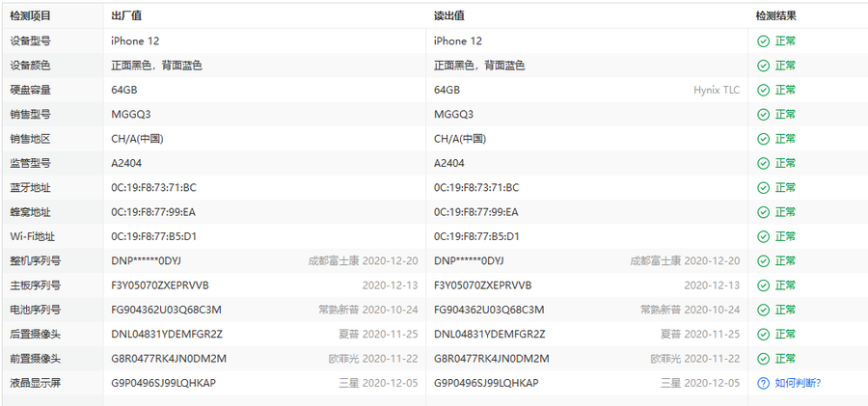Click factory Wi-Fi address 0C:19:F8:77:B5:D1
Screen dimensions: 868x406
[x=154, y=236]
